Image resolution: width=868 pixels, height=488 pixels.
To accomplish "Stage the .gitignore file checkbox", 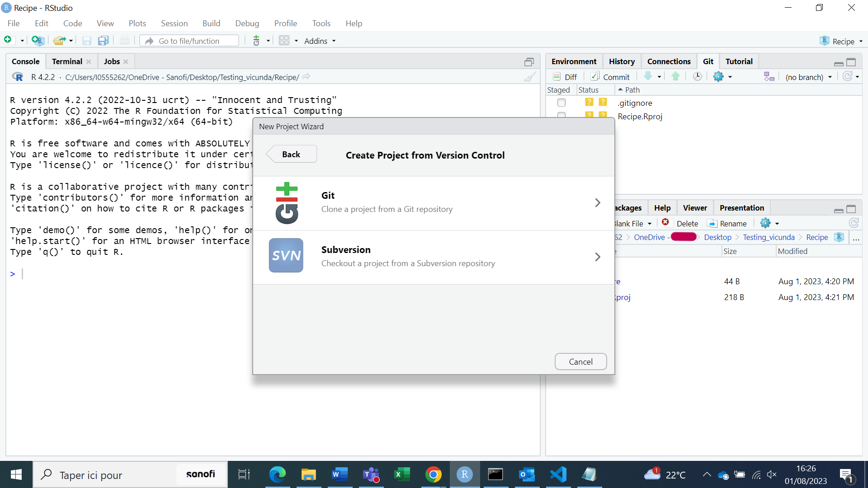I will [x=561, y=103].
